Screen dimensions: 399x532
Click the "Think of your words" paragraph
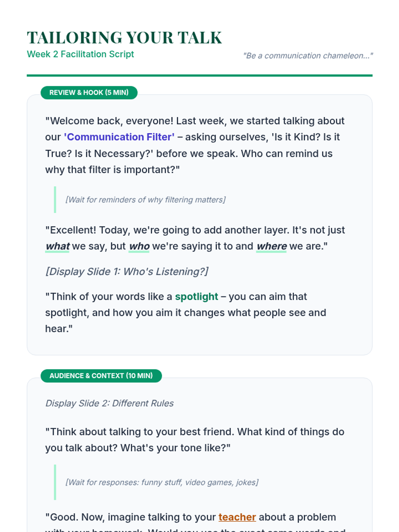[x=186, y=313]
